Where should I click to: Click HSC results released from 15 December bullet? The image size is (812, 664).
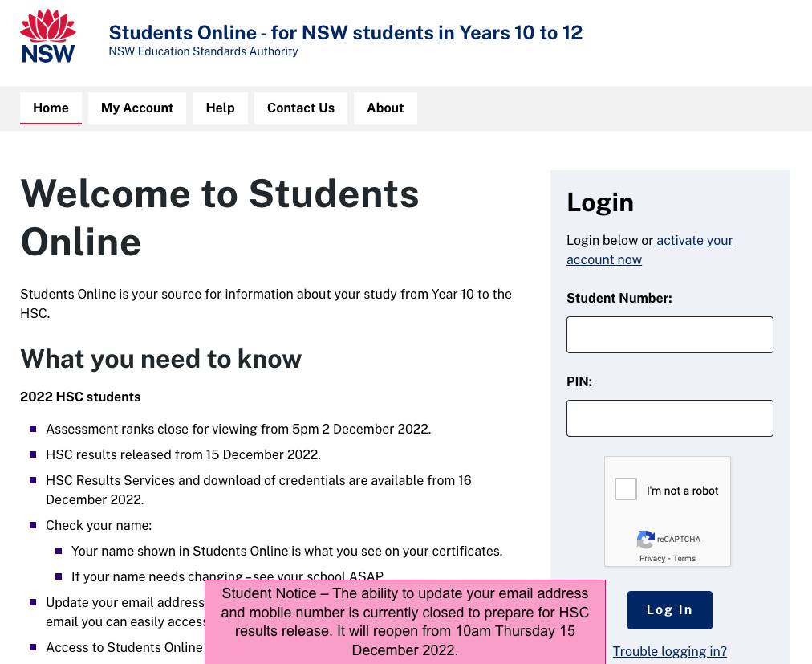(183, 454)
